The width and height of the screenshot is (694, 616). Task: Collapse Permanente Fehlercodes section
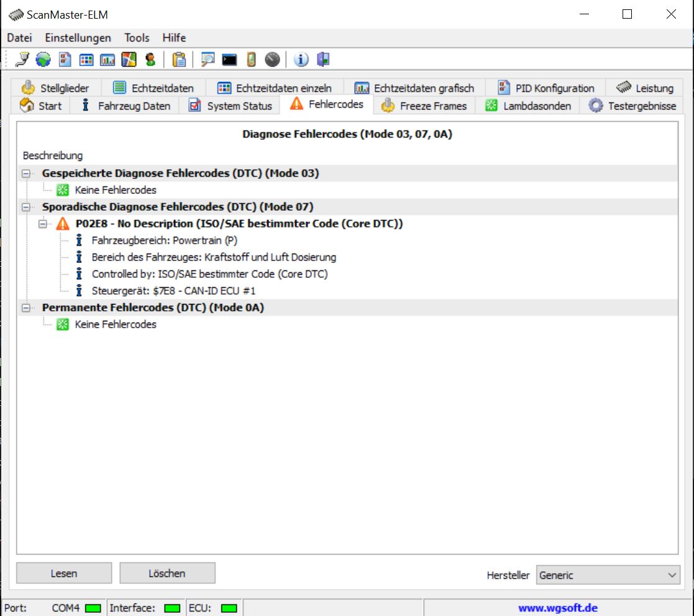point(26,308)
